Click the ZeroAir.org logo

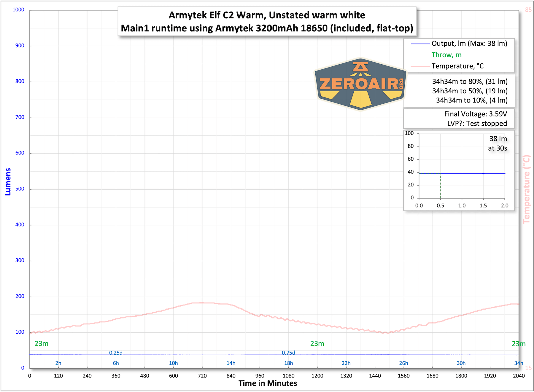tap(360, 84)
